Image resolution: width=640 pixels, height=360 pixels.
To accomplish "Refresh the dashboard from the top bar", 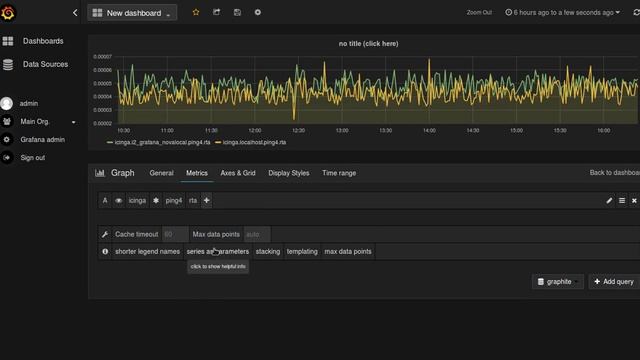I will 636,13.
